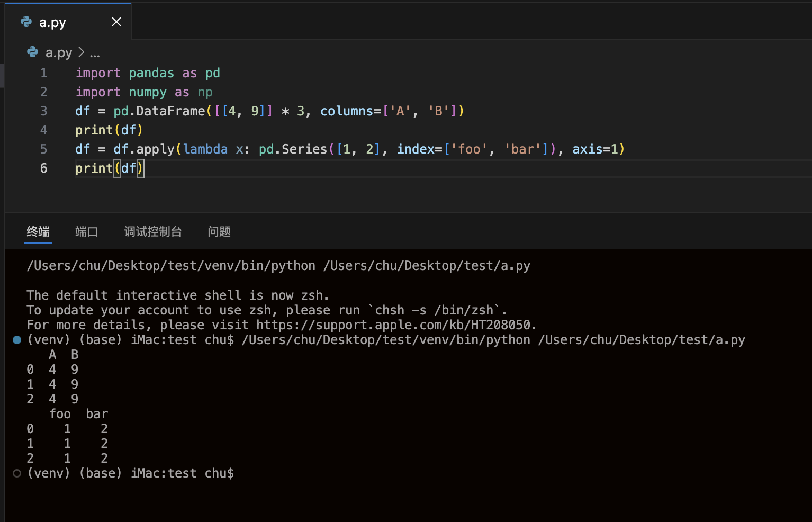812x522 pixels.
Task: Click line number 5 in the gutter
Action: click(43, 149)
